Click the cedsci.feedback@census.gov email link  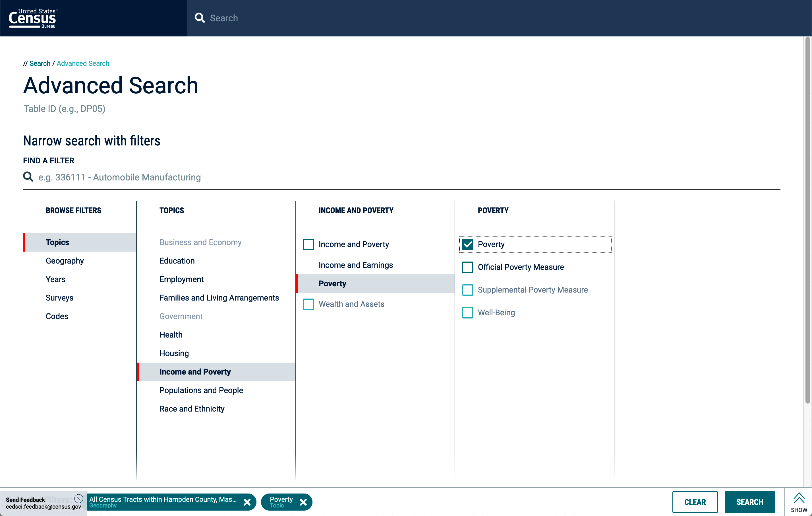pyautogui.click(x=43, y=506)
